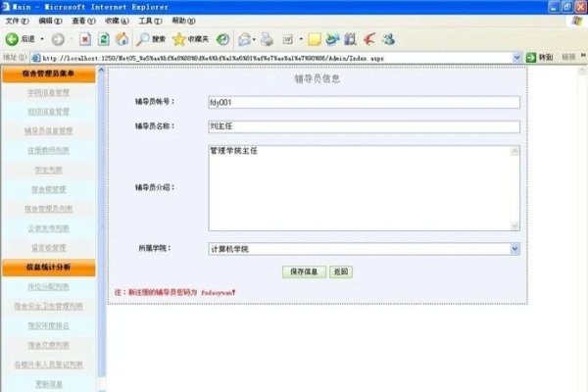Click the page icon in the address bar
The image size is (588, 392).
point(36,58)
